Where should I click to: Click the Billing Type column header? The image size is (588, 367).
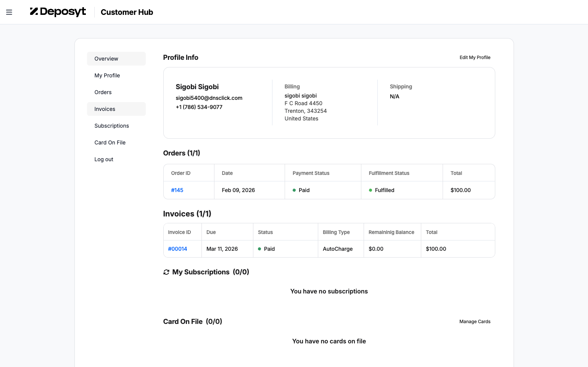click(336, 232)
